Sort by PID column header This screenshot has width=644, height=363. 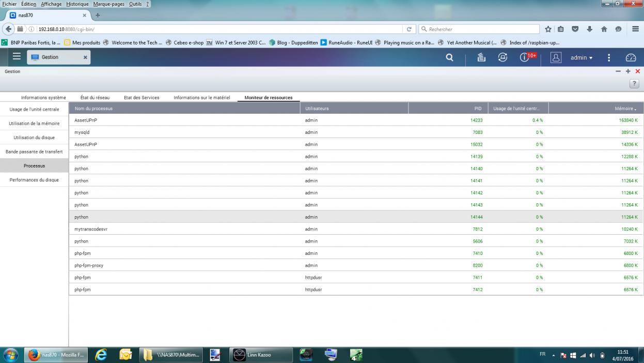[x=478, y=109]
